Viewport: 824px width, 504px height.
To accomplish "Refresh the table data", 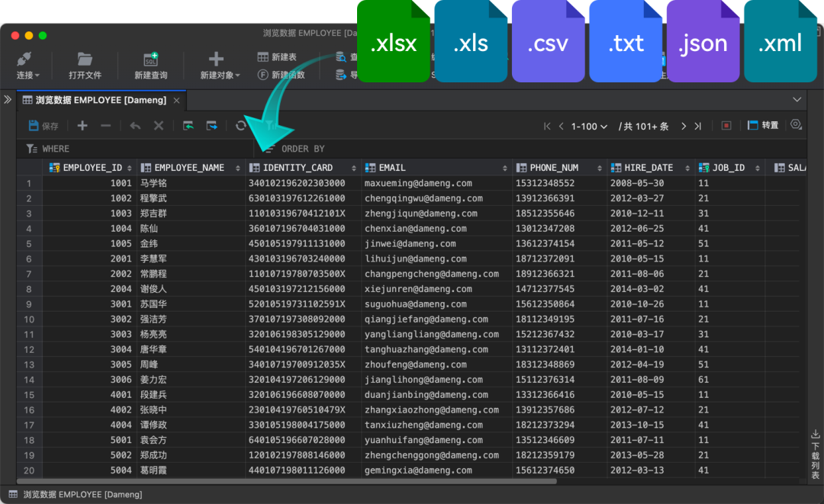I will coord(240,126).
